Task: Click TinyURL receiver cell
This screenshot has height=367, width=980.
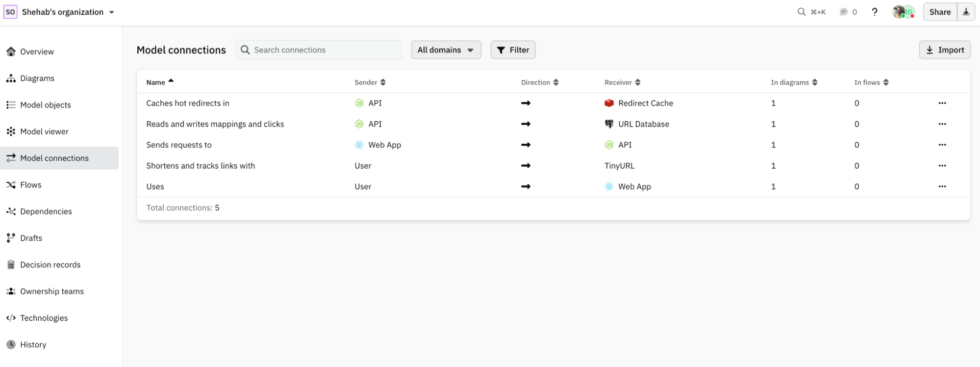Action: [x=619, y=166]
